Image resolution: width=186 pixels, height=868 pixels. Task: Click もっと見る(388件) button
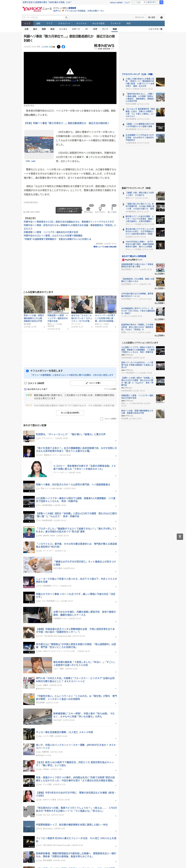point(70,412)
